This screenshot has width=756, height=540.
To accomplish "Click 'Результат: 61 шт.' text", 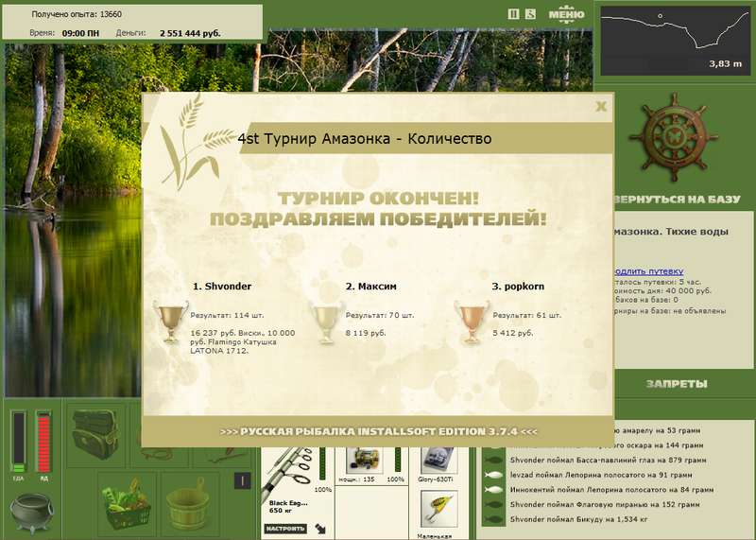I will click(527, 316).
